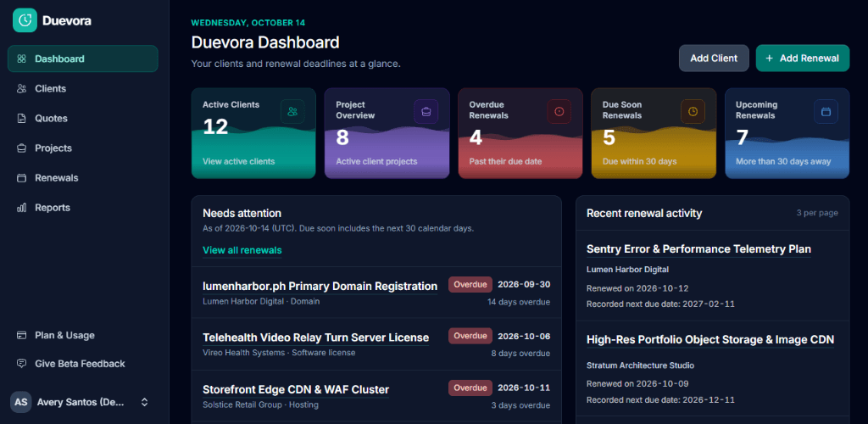The image size is (868, 424).
Task: Click the Recent renewal activity heading
Action: [x=644, y=213]
